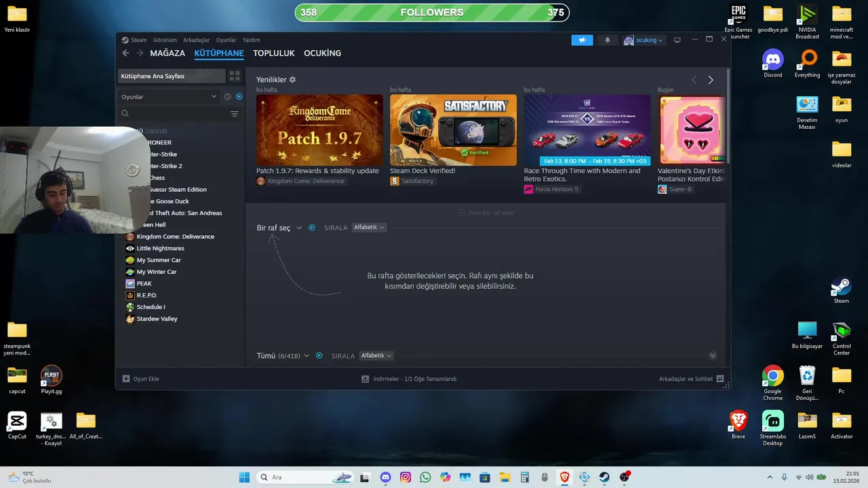Open the Patch 1.9.7 news thumbnail
Screen dimensions: 868x488
point(319,130)
